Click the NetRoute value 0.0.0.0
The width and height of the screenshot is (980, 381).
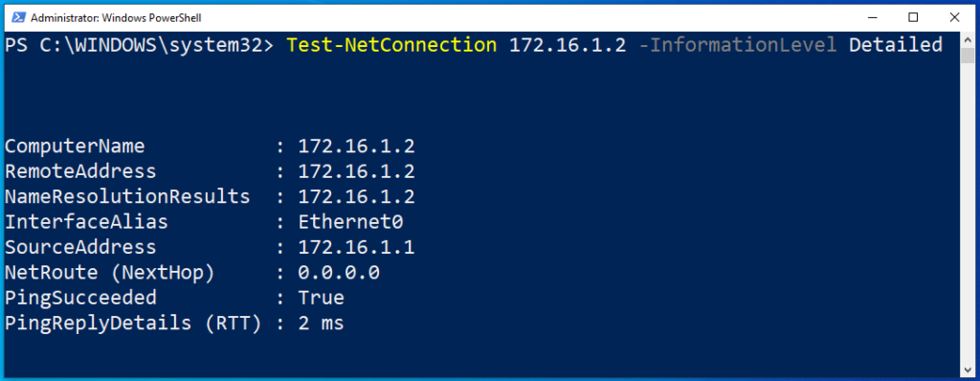pos(339,273)
